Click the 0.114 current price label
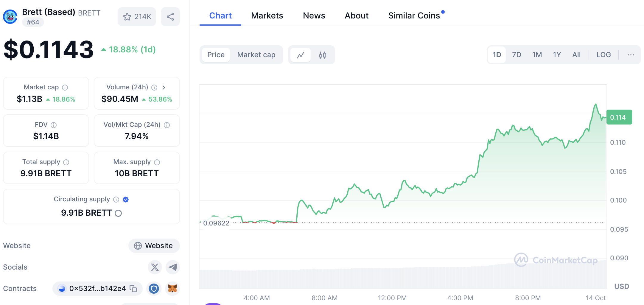This screenshot has height=305, width=644. point(619,117)
